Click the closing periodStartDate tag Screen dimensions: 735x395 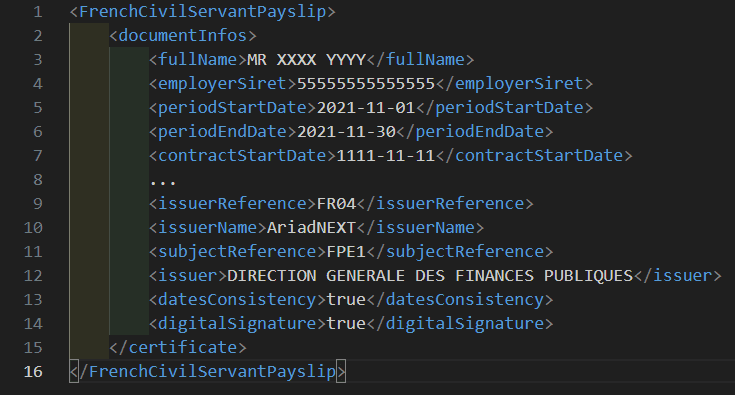point(504,108)
